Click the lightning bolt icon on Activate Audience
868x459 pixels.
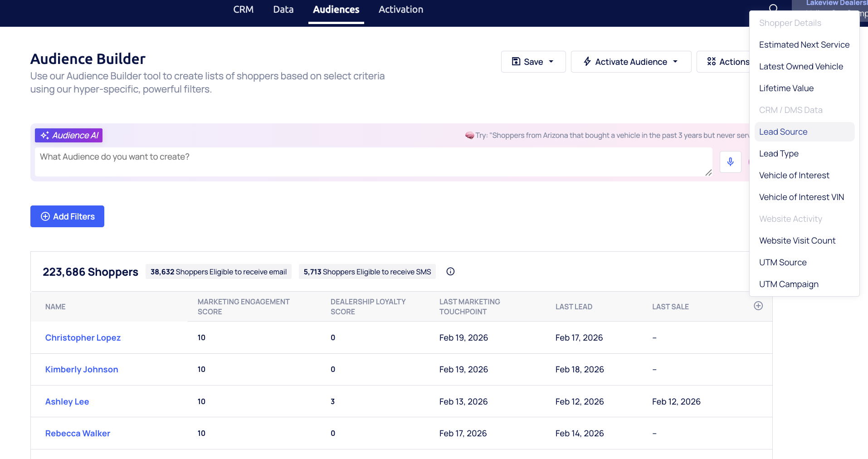point(587,61)
